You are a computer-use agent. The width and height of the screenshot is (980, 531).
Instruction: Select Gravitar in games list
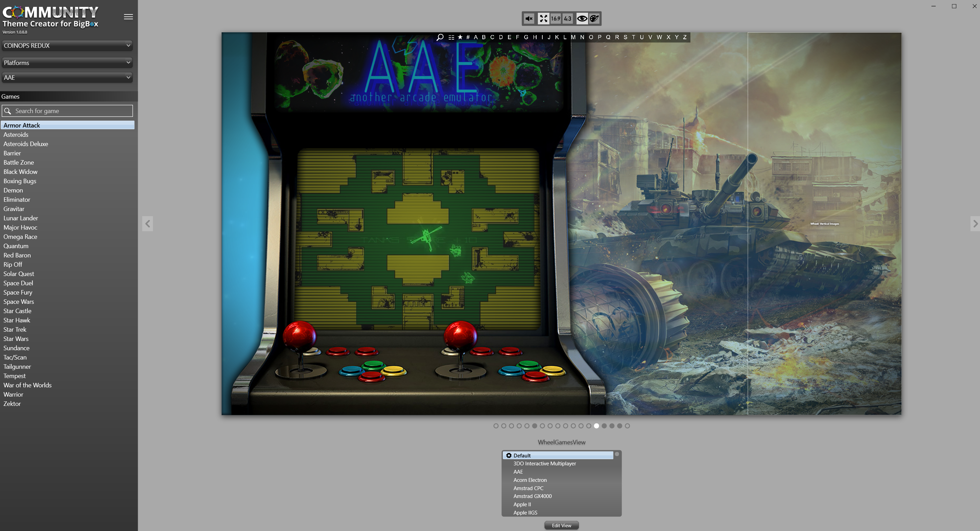click(68, 209)
